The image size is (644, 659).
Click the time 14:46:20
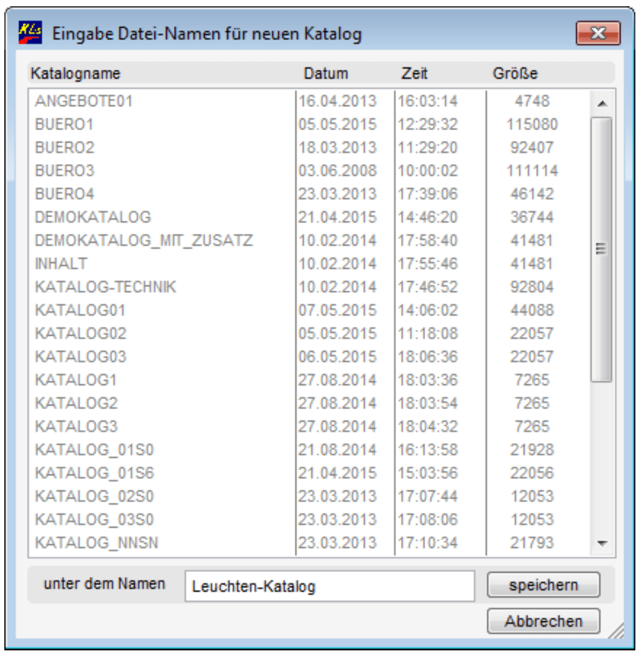tap(427, 217)
